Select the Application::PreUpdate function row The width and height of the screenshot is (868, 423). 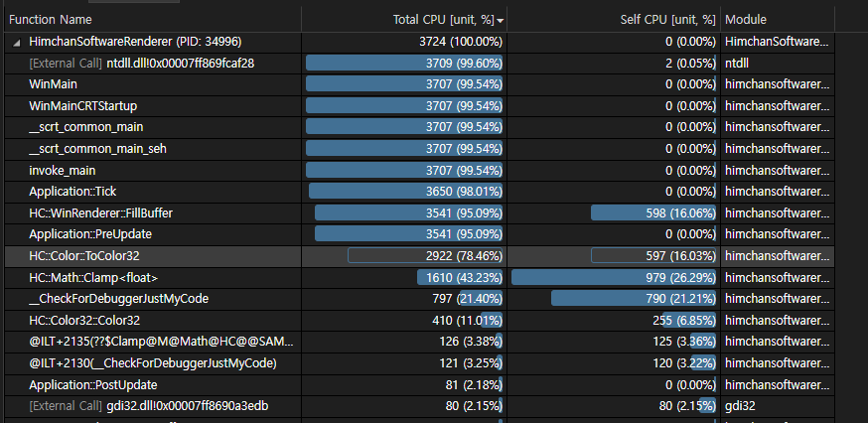[x=420, y=234]
